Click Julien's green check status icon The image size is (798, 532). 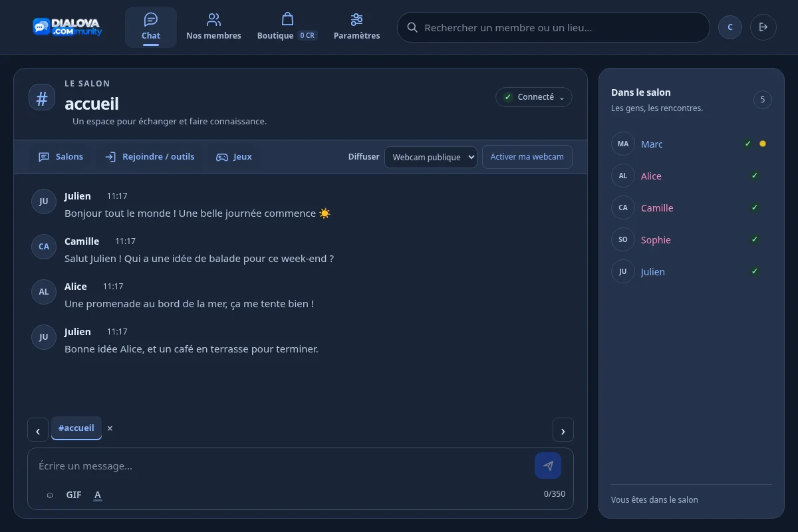coord(755,271)
